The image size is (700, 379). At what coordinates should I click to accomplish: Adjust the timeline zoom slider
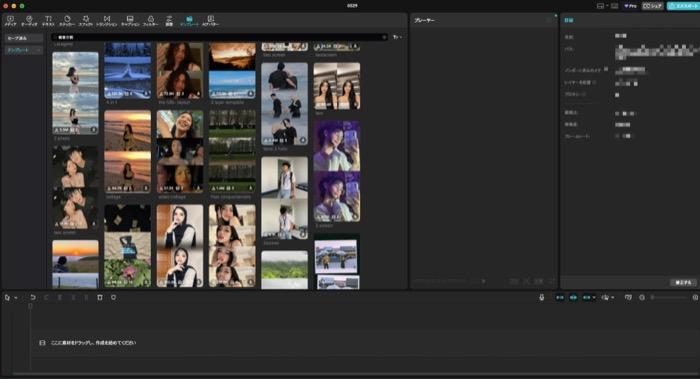669,297
